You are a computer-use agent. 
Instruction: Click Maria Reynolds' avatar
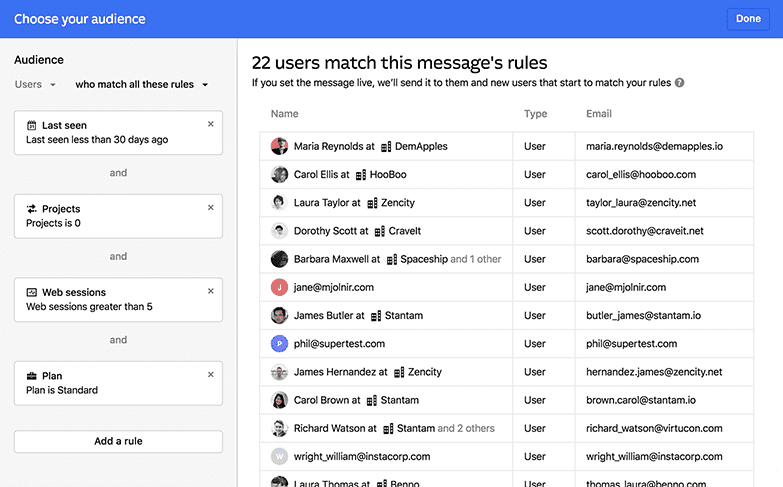click(x=279, y=146)
